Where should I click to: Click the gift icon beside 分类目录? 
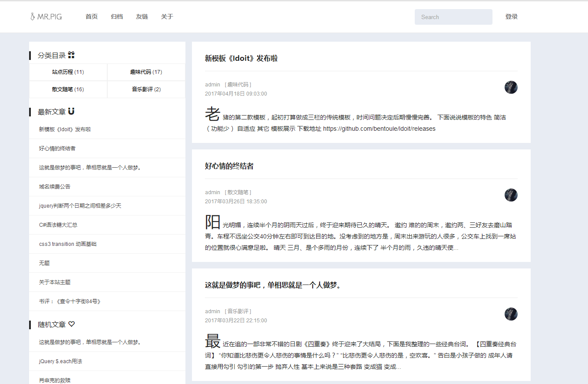(71, 55)
